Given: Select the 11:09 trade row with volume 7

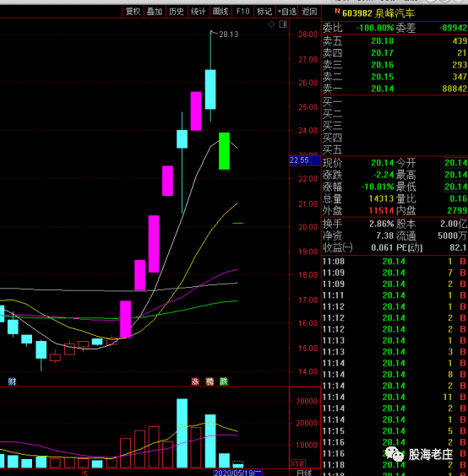Looking at the screenshot, I should tap(395, 273).
